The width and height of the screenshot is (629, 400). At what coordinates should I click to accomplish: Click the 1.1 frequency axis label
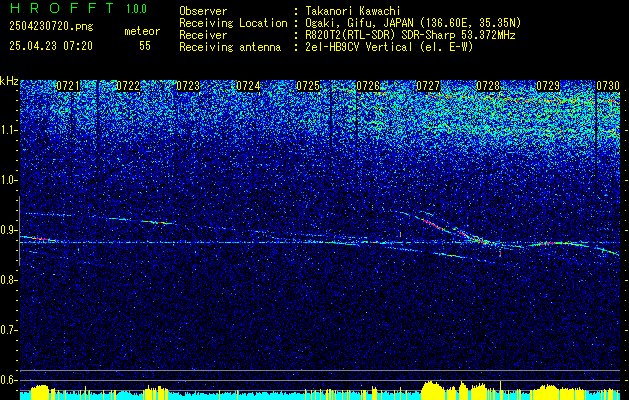[x=9, y=130]
